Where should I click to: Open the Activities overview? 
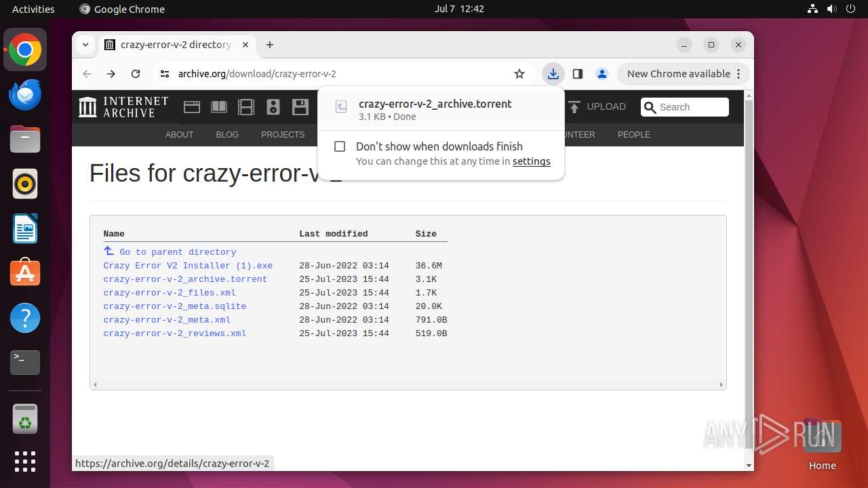[33, 9]
